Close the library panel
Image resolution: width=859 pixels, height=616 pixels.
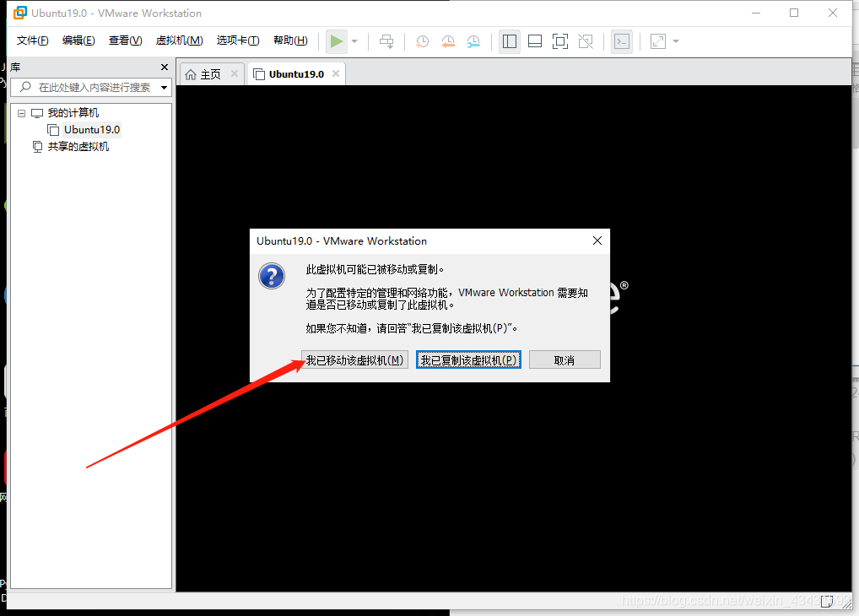click(x=165, y=67)
